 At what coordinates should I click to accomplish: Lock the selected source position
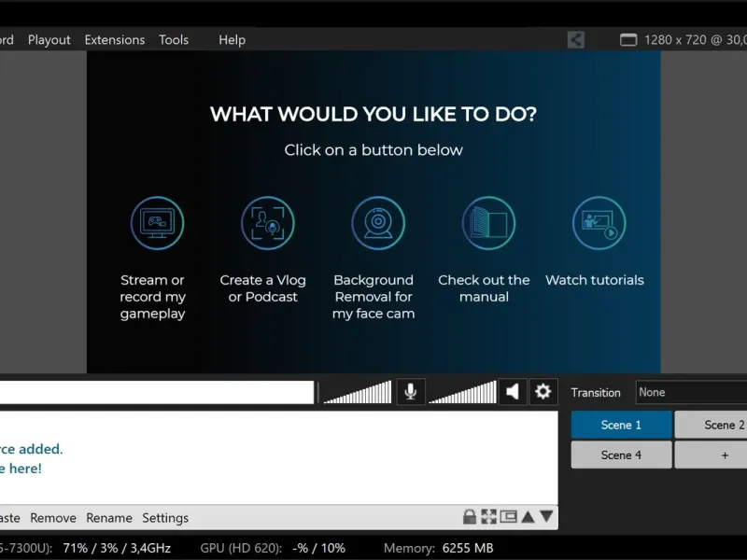pos(470,517)
